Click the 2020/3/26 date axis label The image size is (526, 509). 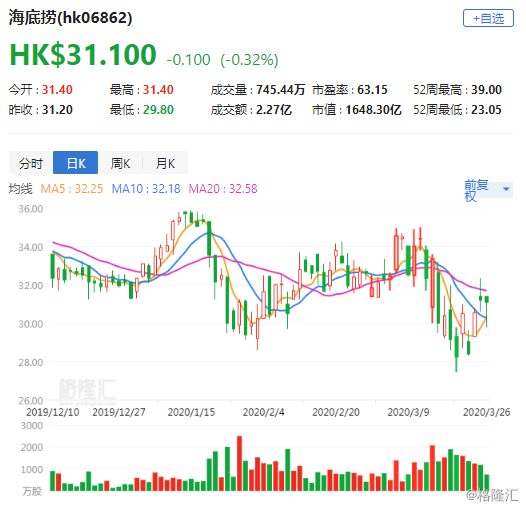click(x=486, y=412)
